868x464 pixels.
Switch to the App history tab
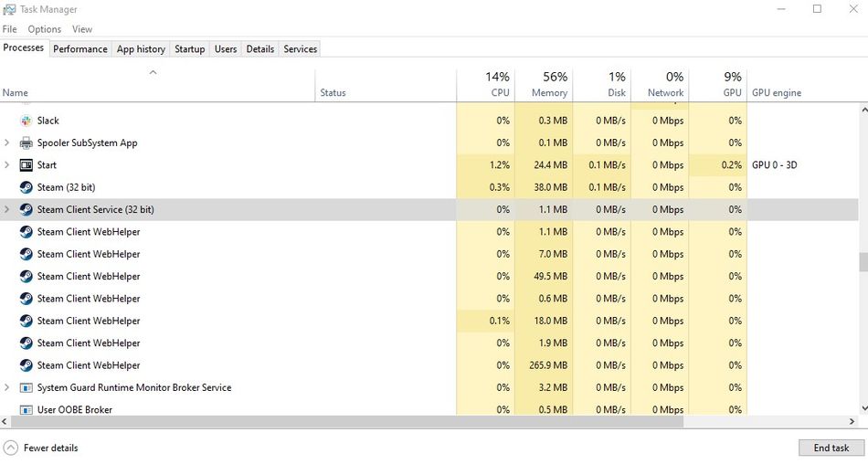[141, 48]
